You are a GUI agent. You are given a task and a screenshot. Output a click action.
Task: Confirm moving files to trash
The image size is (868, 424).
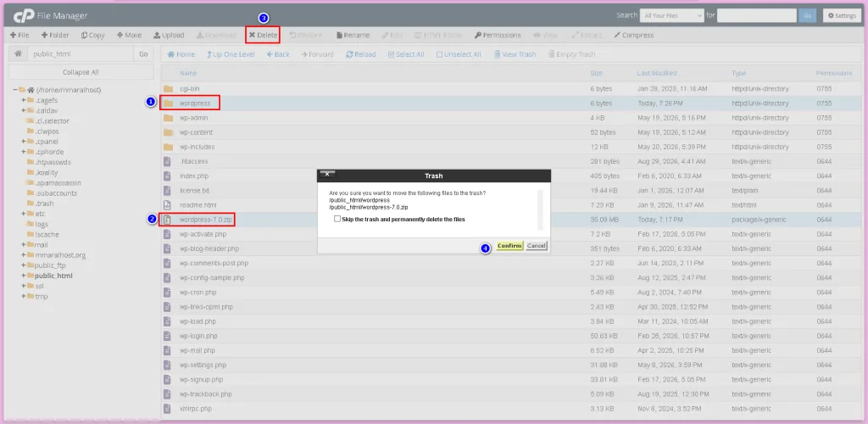pyautogui.click(x=509, y=246)
